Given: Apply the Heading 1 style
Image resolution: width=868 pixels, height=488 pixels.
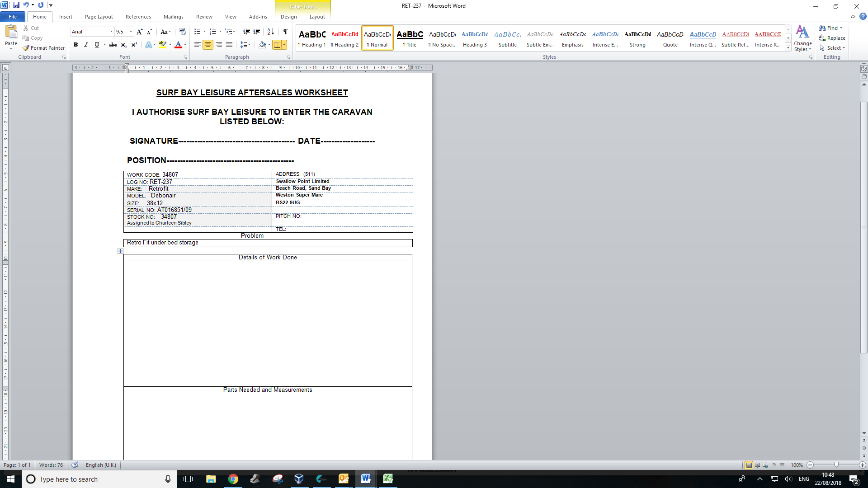Looking at the screenshot, I should click(x=312, y=38).
